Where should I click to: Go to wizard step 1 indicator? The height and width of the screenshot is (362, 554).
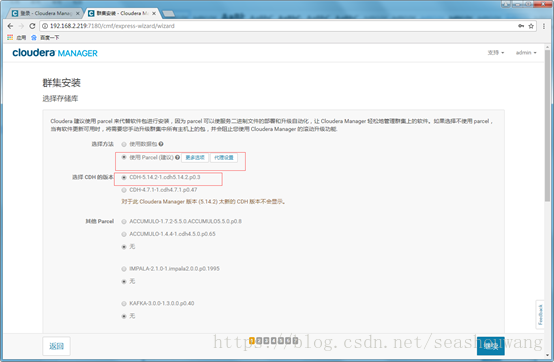coord(252,340)
